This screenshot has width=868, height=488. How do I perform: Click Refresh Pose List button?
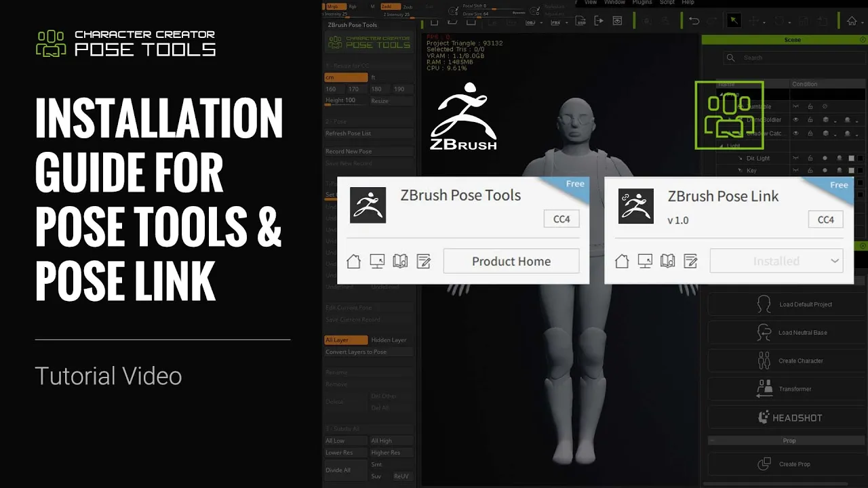[x=369, y=134]
